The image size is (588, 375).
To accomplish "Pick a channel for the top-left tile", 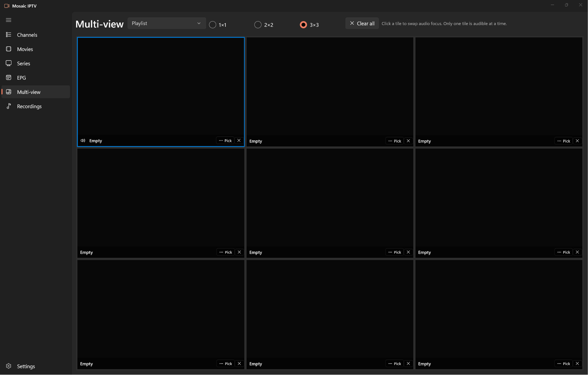I will pos(225,141).
